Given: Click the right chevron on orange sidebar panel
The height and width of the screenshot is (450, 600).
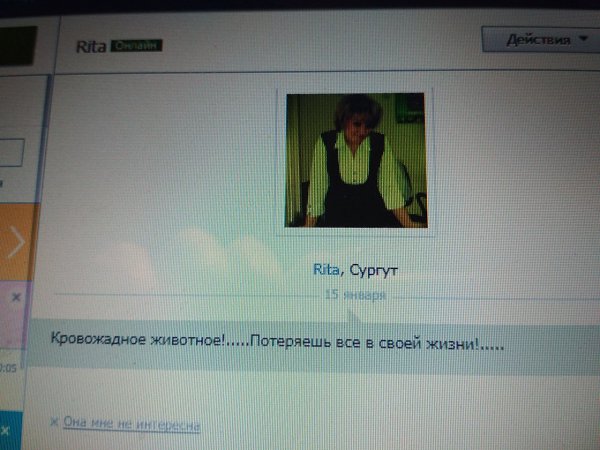Looking at the screenshot, I should pos(16,241).
